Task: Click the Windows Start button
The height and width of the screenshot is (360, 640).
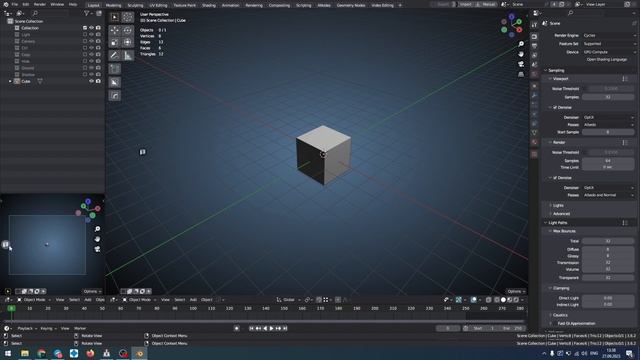Action: click(x=8, y=353)
